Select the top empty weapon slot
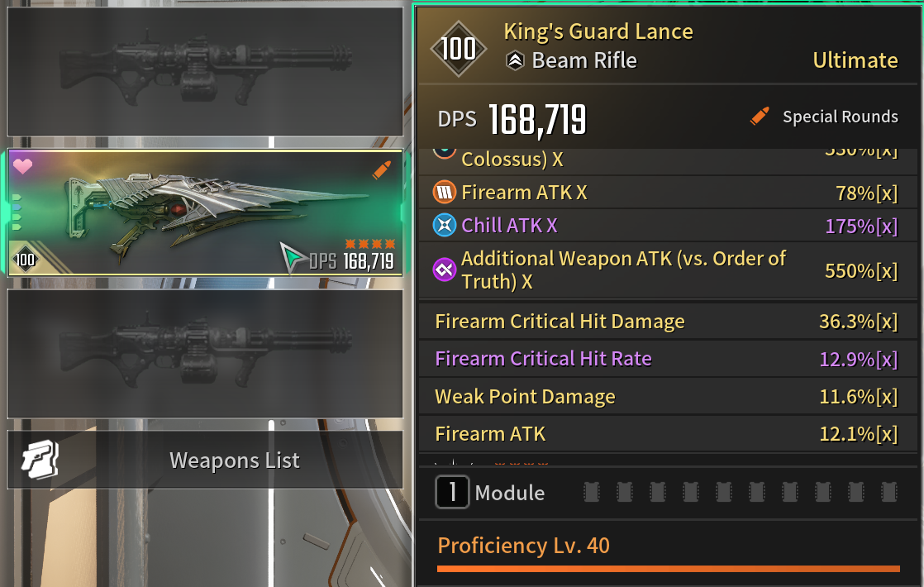This screenshot has height=587, width=924. [x=205, y=71]
